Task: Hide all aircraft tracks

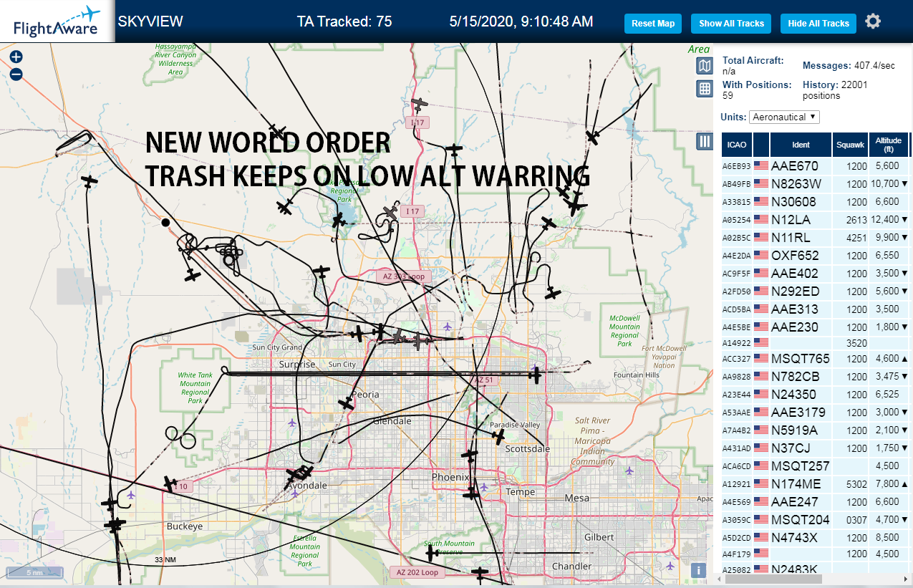Action: point(818,23)
